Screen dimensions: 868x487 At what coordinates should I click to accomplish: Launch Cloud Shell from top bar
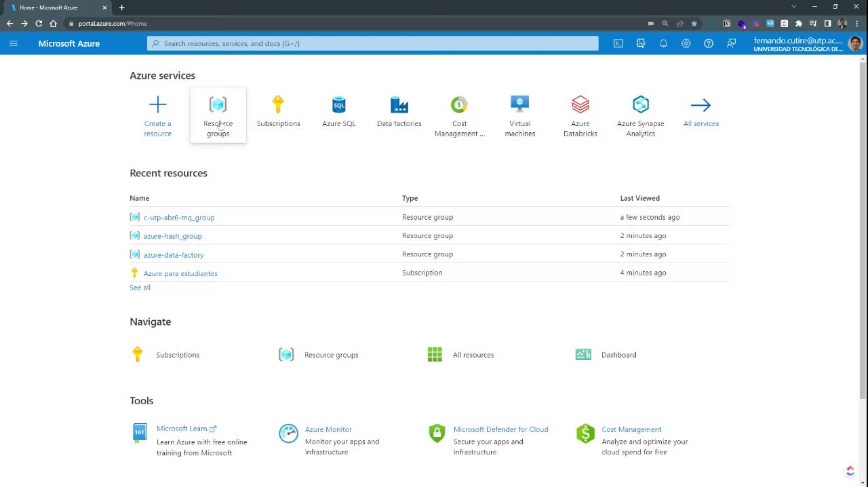click(x=618, y=43)
